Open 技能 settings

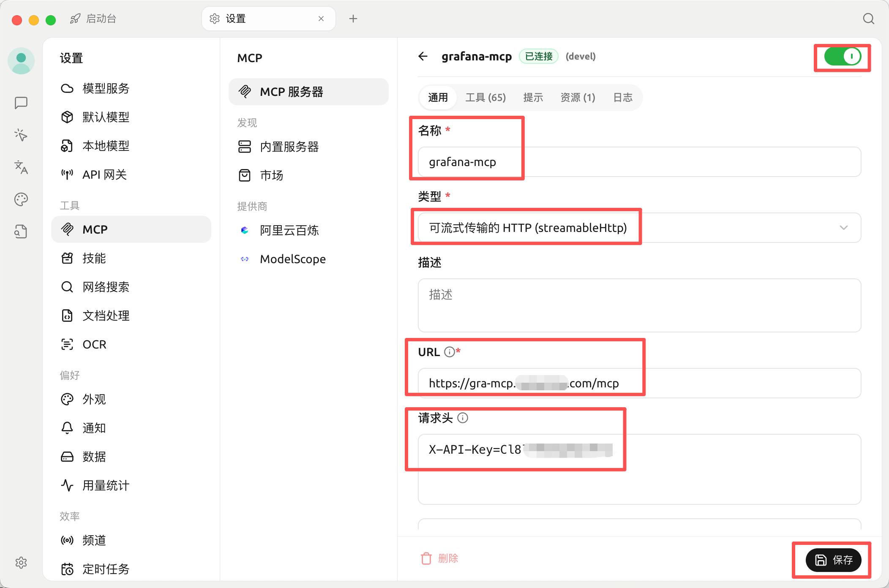(131, 258)
